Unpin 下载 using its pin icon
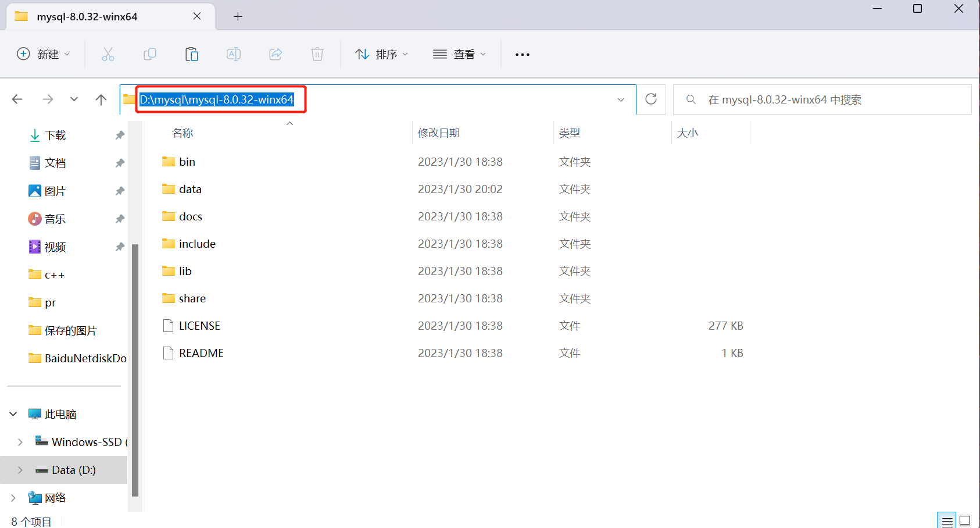This screenshot has height=528, width=980. (x=120, y=135)
